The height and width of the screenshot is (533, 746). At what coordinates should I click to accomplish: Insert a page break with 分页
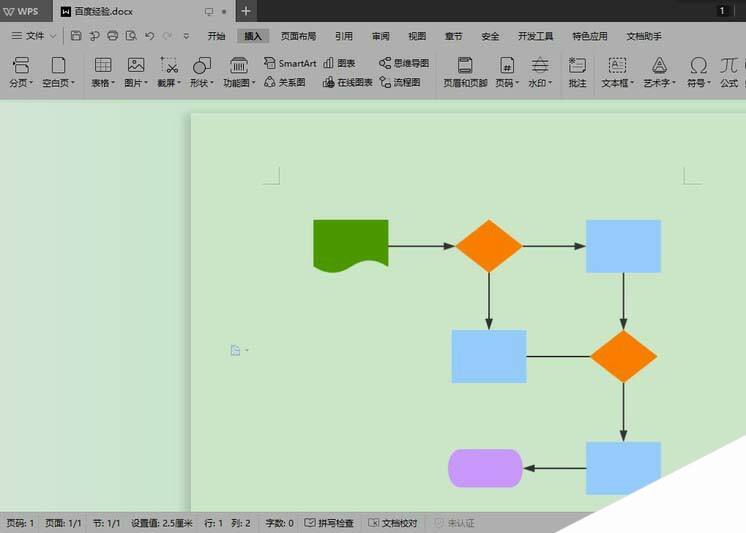pos(21,72)
